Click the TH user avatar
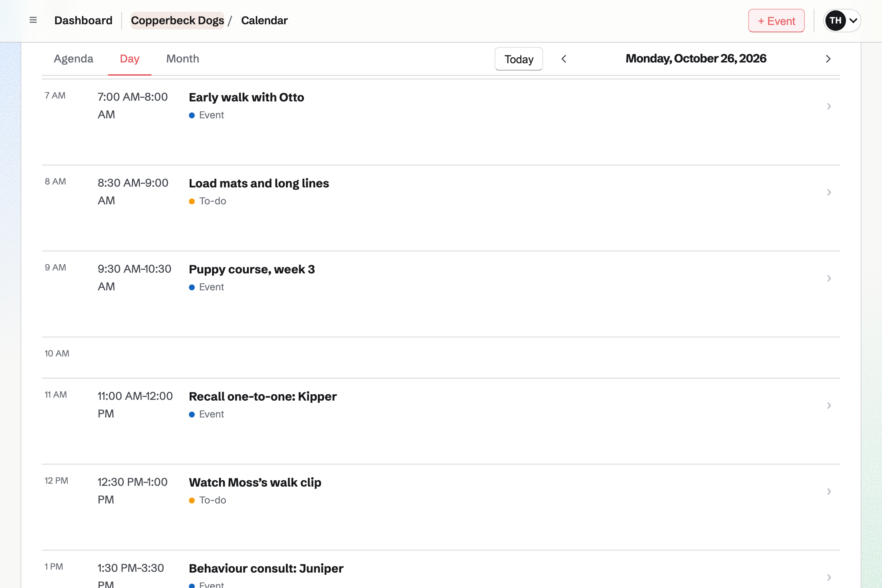The image size is (882, 588). (835, 21)
